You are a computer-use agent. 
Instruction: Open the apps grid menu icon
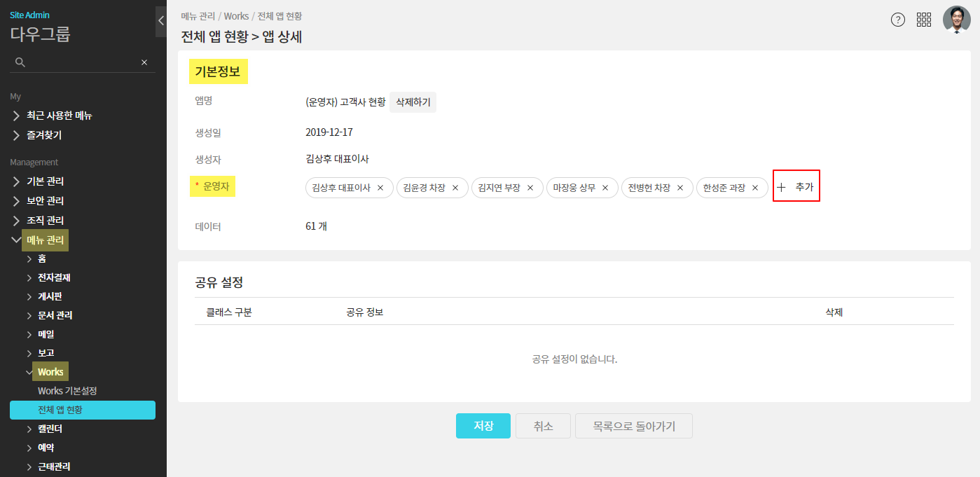923,20
